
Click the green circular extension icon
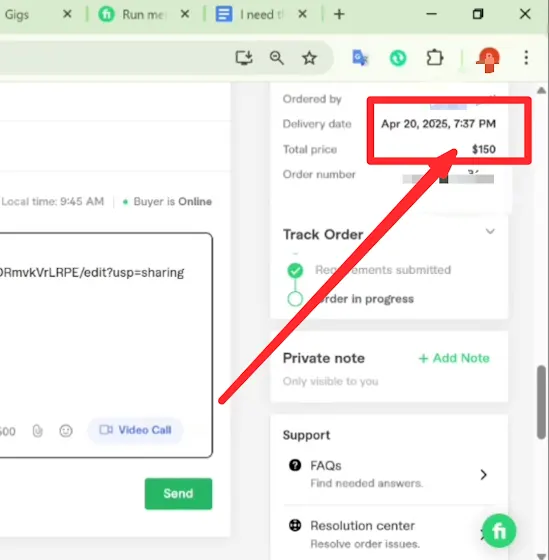[398, 58]
